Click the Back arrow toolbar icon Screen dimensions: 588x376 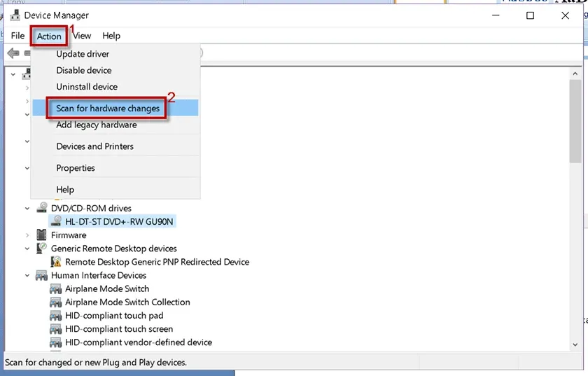[13, 54]
